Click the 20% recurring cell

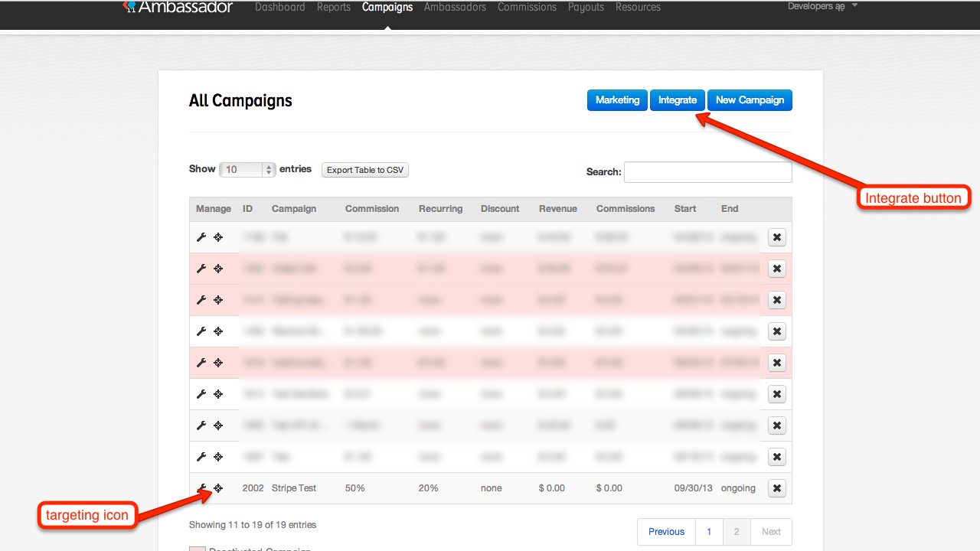429,488
